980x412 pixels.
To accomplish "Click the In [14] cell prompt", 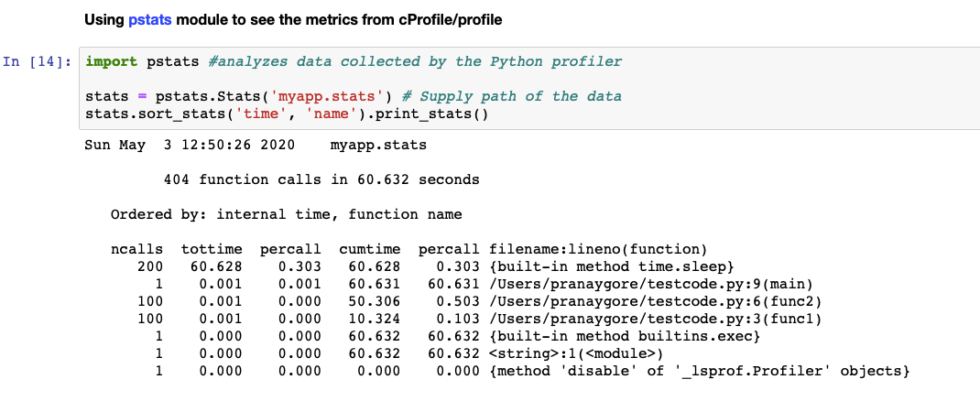I will pos(38,61).
